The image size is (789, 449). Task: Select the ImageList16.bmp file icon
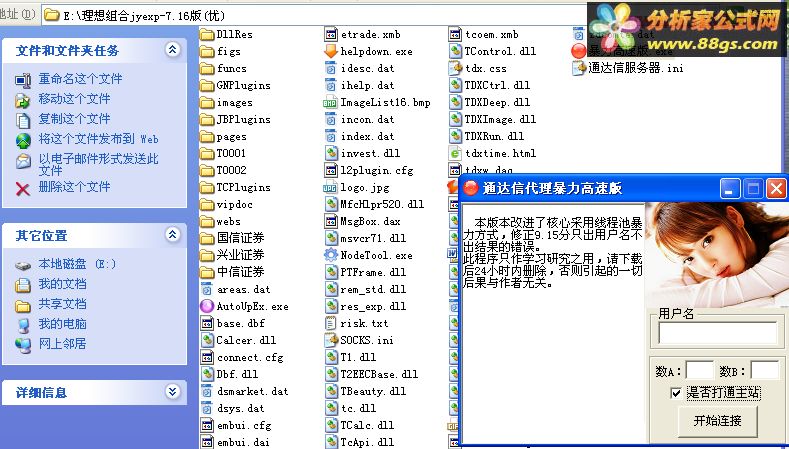point(330,103)
